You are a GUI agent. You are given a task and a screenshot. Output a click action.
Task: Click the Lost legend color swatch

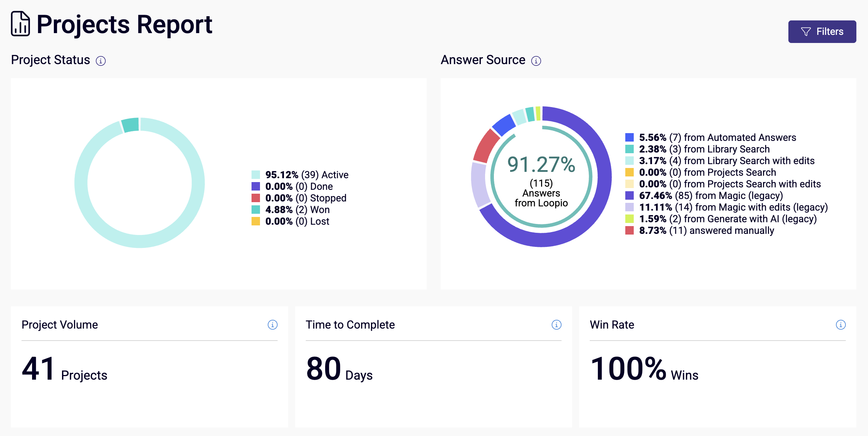click(256, 221)
